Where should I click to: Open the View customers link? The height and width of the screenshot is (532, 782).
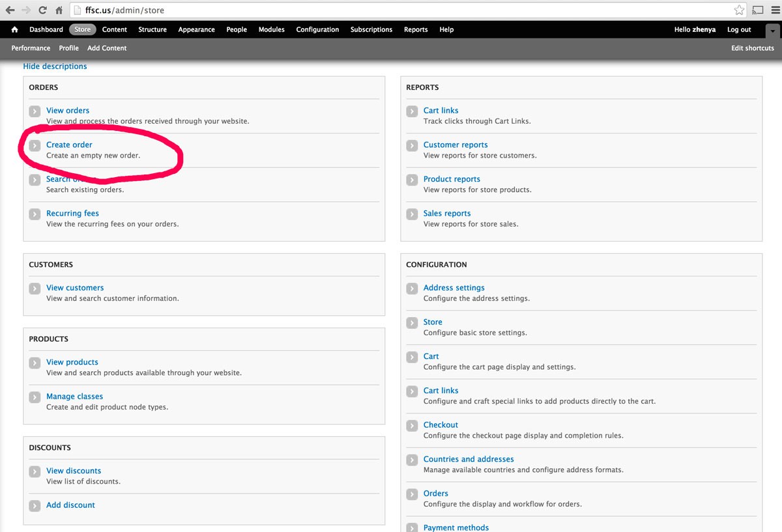coord(75,288)
